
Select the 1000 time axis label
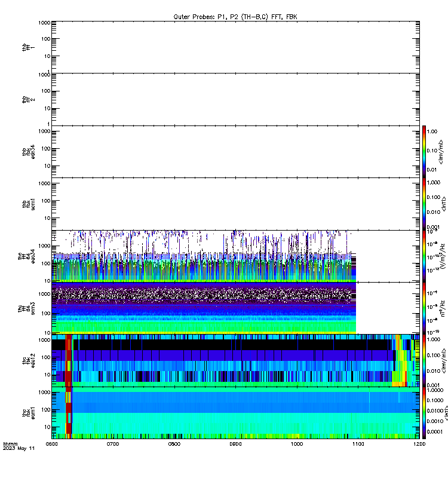click(297, 444)
